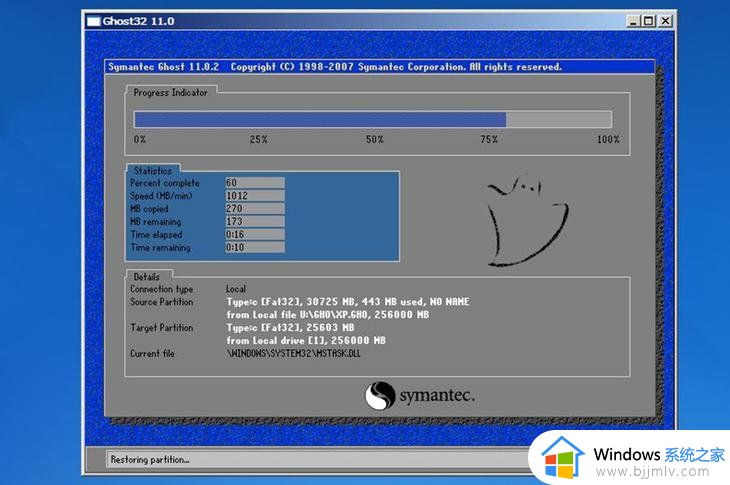
Task: Click the 25% progress scale label
Action: tap(259, 139)
